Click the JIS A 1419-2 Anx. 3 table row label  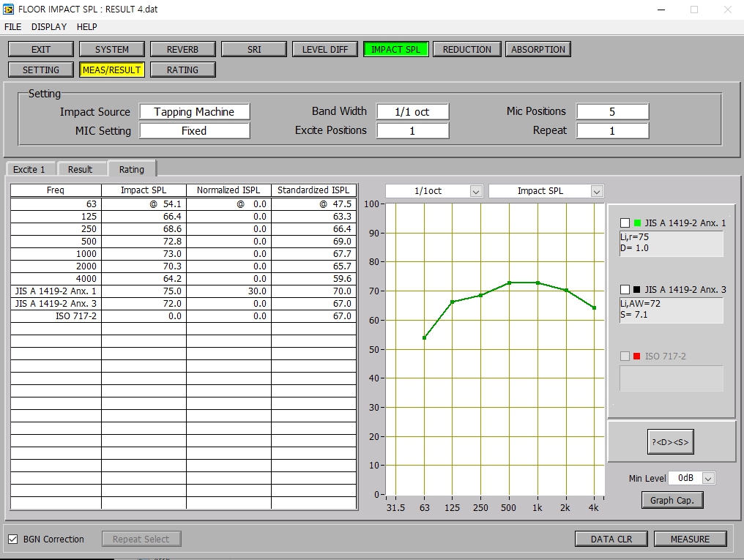coord(56,304)
